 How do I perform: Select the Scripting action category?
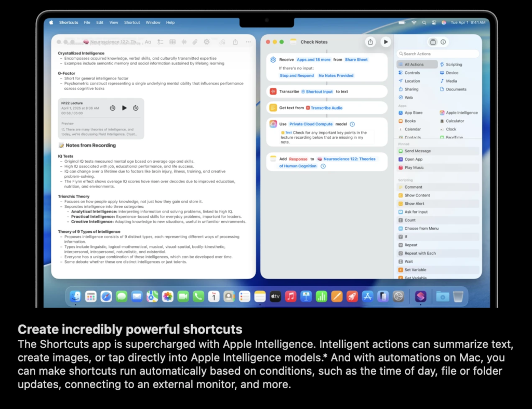coord(454,64)
